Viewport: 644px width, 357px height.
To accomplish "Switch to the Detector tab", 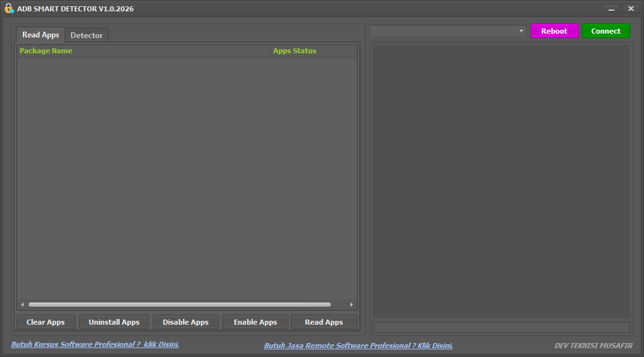I will coord(86,36).
